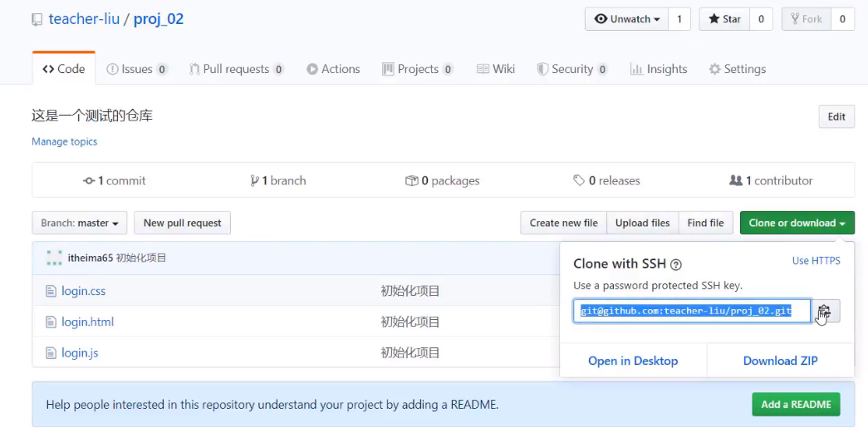Click the file icon beside login.js
This screenshot has width=868, height=443.
tap(51, 352)
